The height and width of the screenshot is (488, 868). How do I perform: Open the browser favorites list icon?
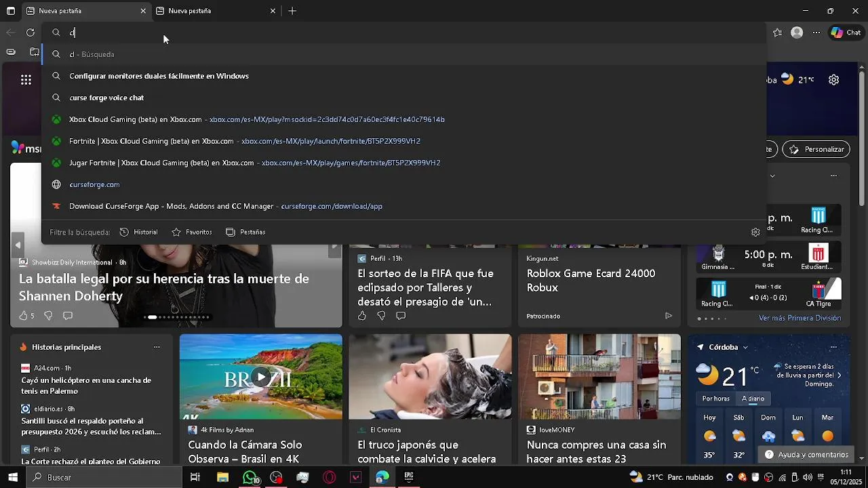click(x=778, y=33)
